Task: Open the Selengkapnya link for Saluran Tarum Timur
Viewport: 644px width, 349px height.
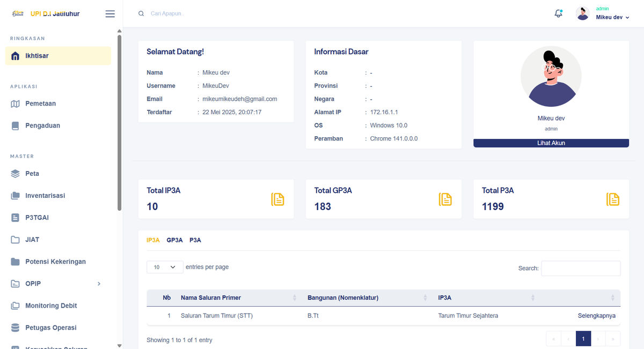Action: point(597,316)
